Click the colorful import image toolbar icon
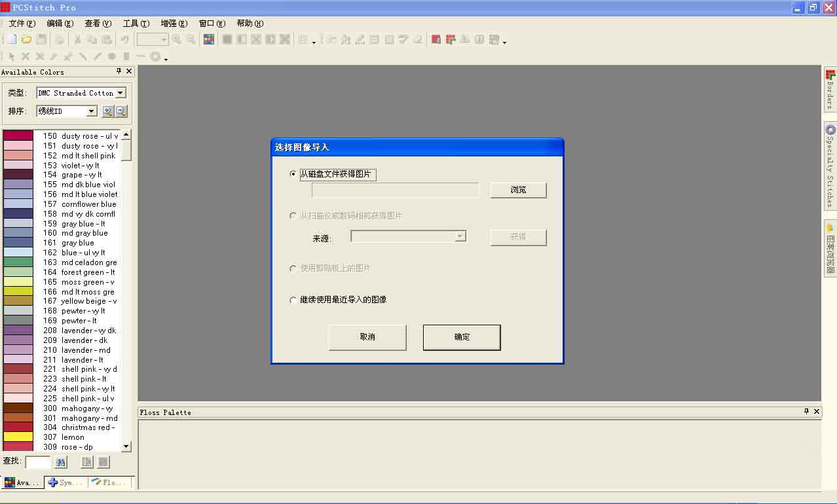 [208, 39]
